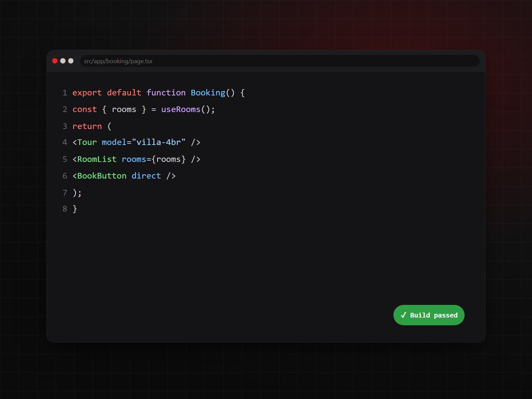Click the second gray window dot beside the path field
The width and height of the screenshot is (532, 399).
click(x=71, y=61)
